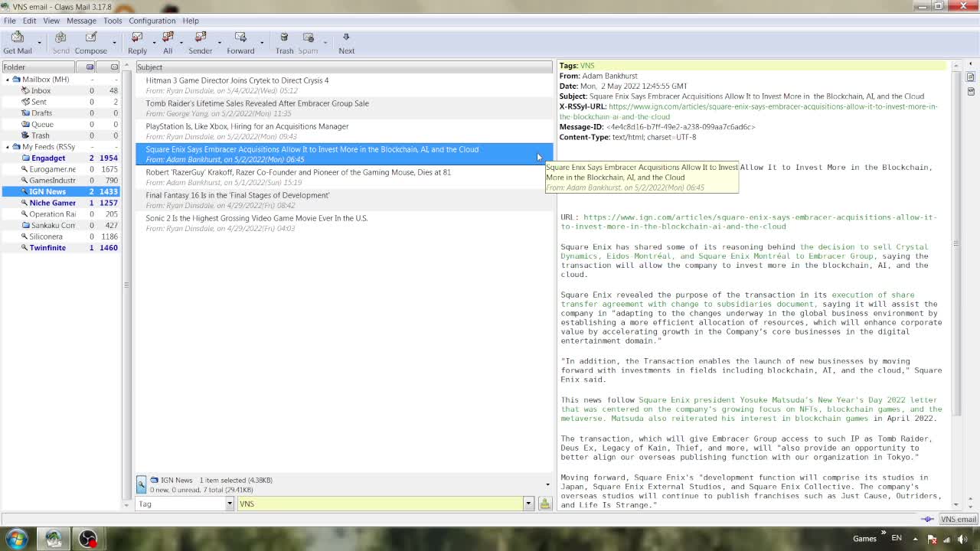Toggle quick search magnifier icon
The height and width of the screenshot is (551, 980).
(141, 484)
